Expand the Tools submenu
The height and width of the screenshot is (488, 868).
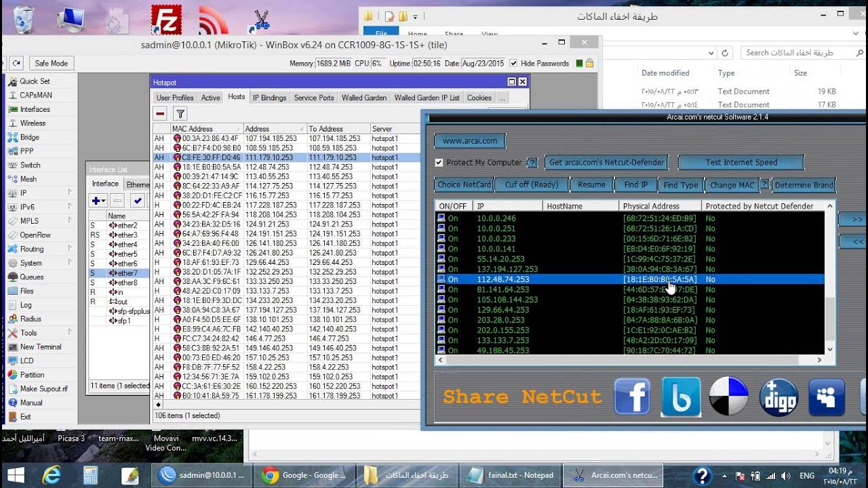[70, 333]
